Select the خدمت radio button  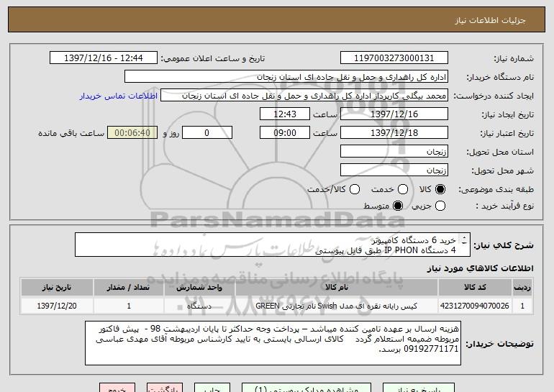coord(403,189)
